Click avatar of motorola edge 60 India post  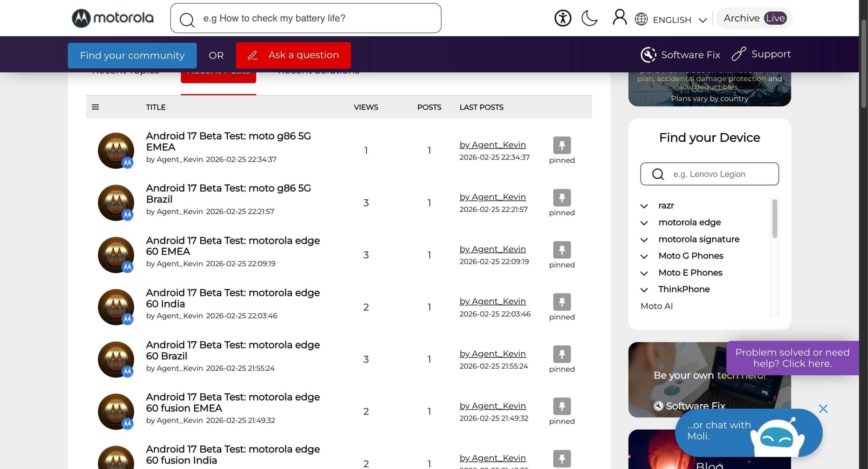116,307
